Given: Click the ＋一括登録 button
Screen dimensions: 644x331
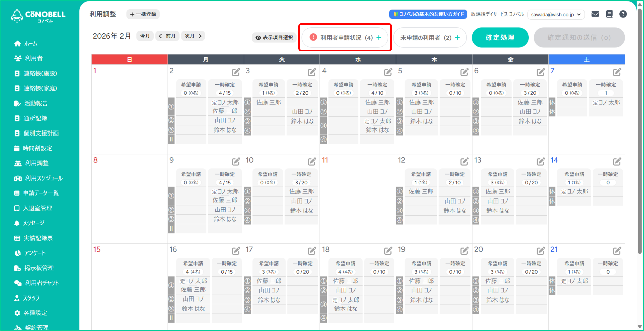Looking at the screenshot, I should (x=143, y=14).
